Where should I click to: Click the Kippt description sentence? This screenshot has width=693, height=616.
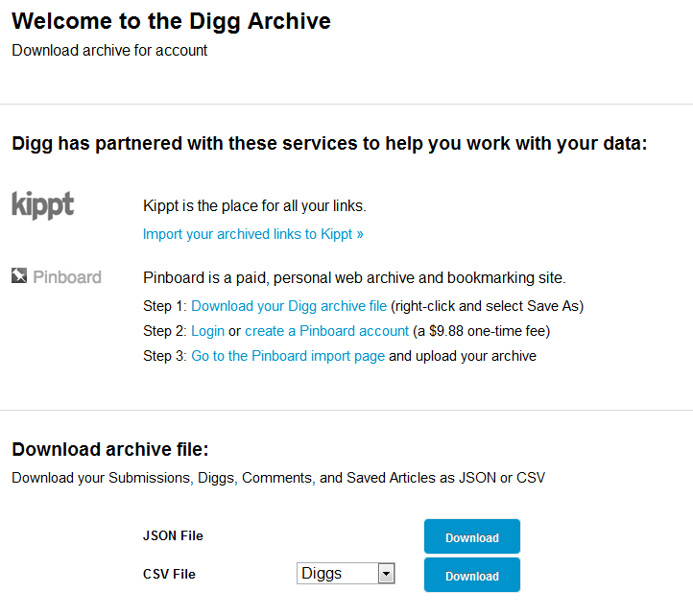254,205
